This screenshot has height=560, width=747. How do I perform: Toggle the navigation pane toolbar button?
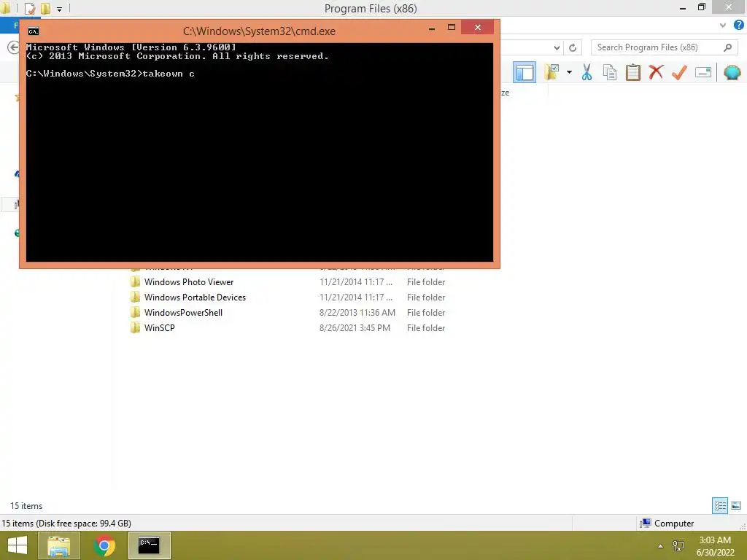[524, 72]
